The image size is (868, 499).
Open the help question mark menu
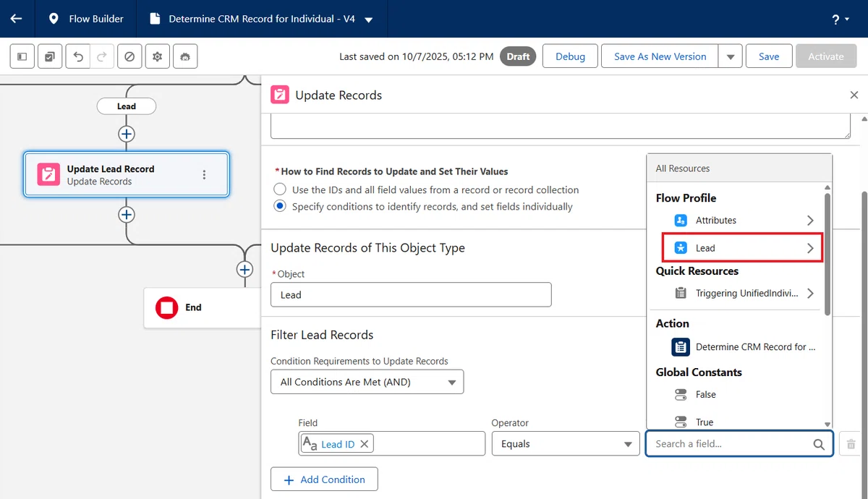click(x=841, y=20)
